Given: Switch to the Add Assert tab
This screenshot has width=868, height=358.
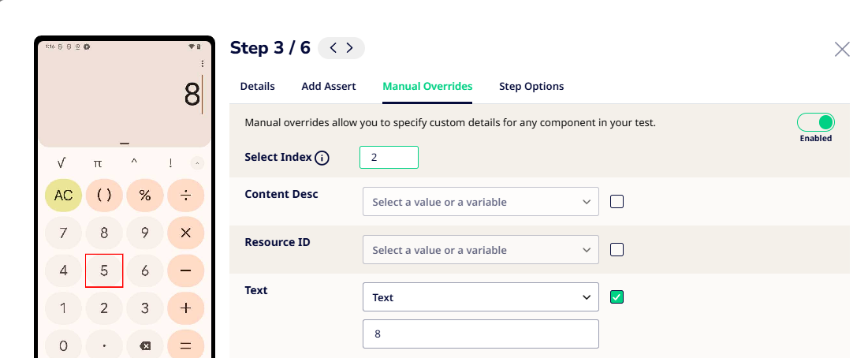Looking at the screenshot, I should click(329, 87).
